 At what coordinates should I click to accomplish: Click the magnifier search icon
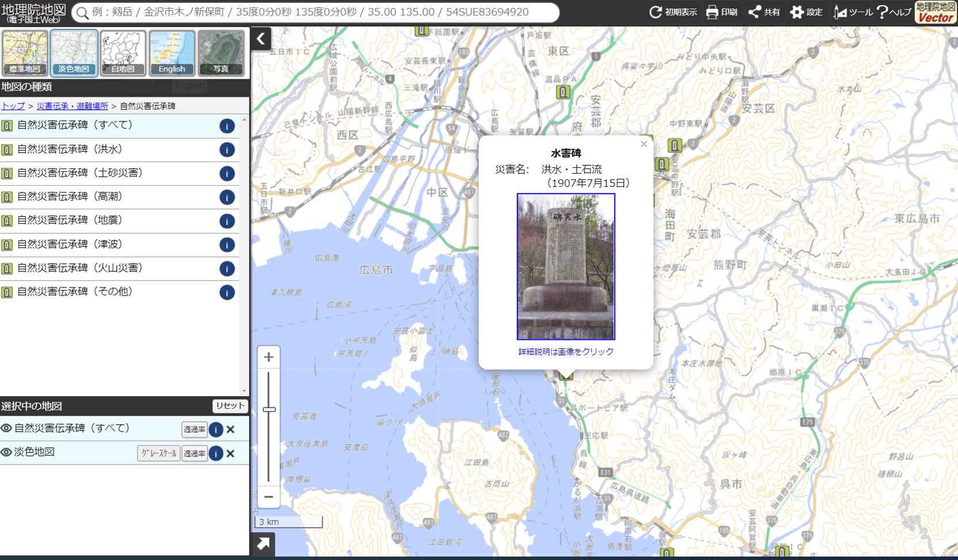pyautogui.click(x=82, y=13)
